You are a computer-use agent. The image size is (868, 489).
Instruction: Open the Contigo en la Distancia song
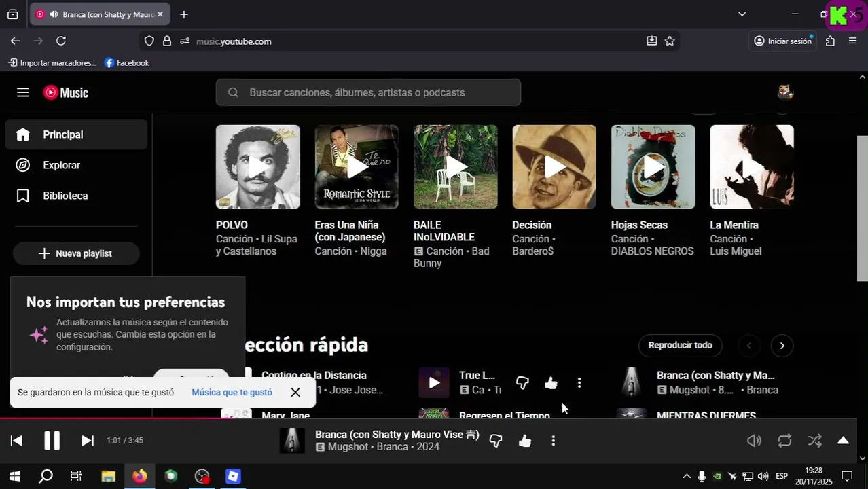(314, 375)
